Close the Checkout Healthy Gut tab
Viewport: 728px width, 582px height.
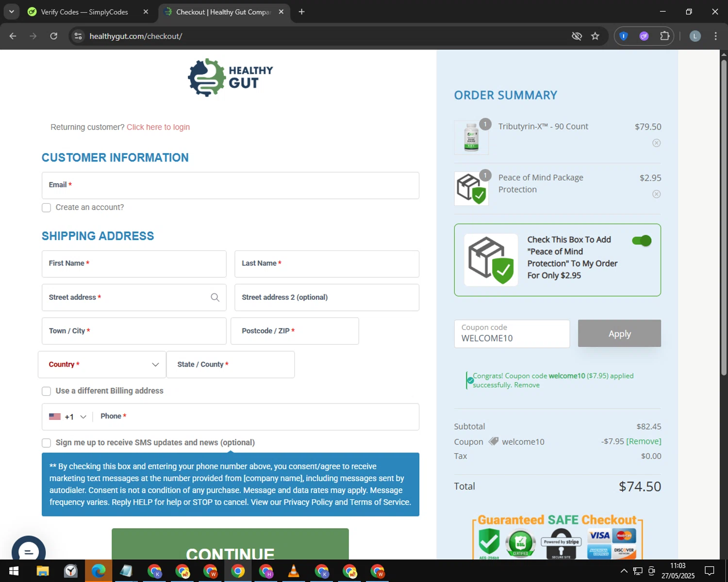281,12
